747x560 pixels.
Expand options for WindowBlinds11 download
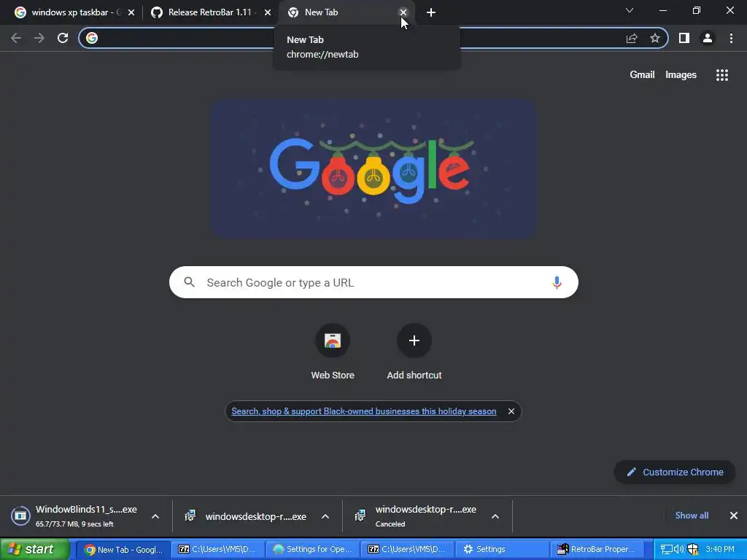click(x=155, y=516)
